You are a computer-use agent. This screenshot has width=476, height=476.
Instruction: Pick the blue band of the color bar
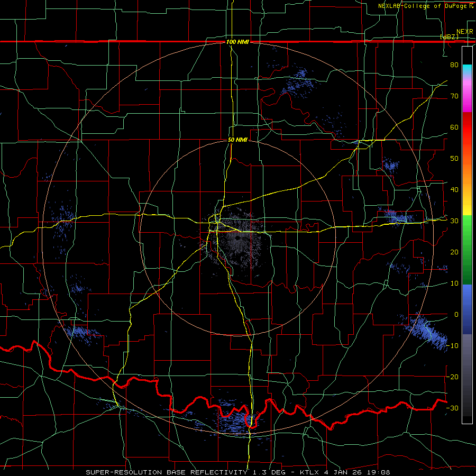tap(467, 309)
